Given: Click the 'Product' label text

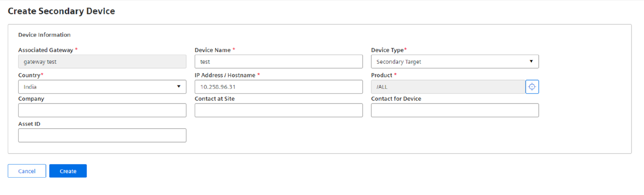Looking at the screenshot, I should point(382,75).
